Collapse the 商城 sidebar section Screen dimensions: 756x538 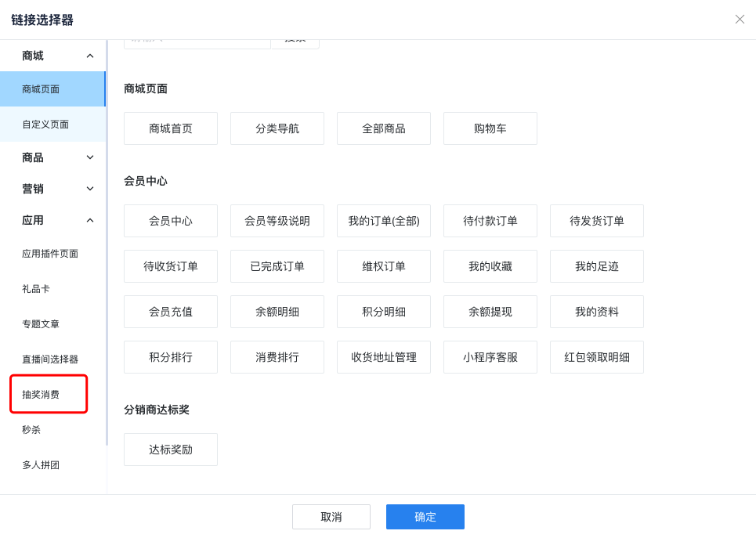(90, 56)
